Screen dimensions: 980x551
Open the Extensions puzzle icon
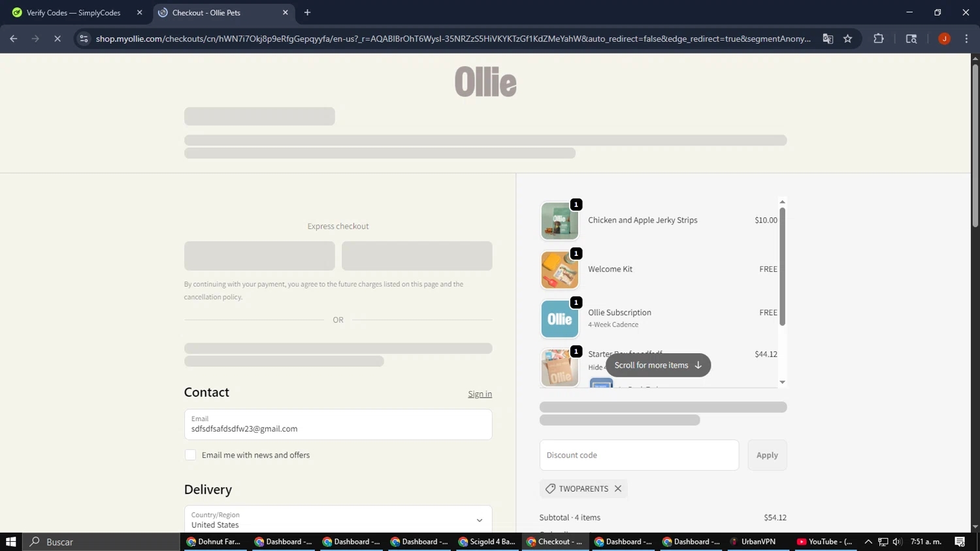(879, 39)
